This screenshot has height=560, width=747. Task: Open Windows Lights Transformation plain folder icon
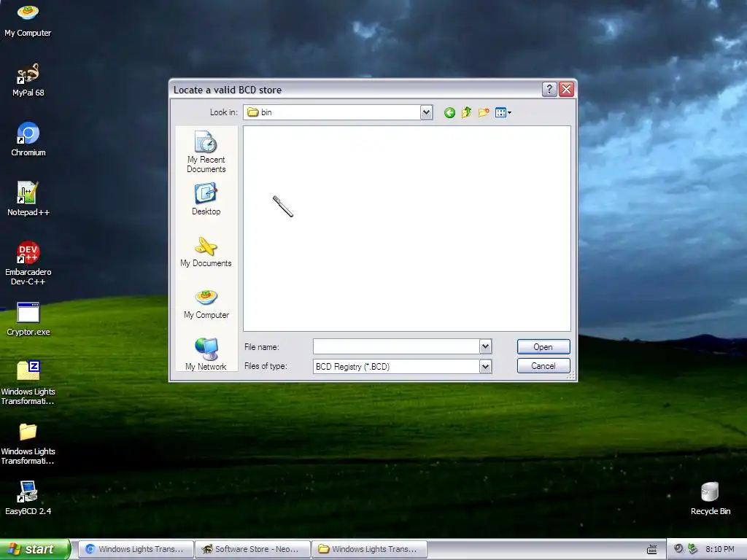click(x=28, y=443)
